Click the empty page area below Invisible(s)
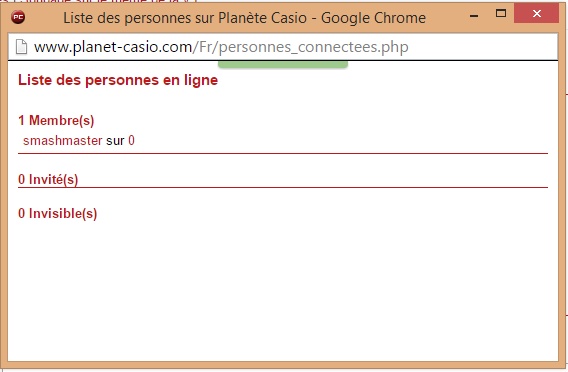The image size is (568, 372). (x=283, y=292)
